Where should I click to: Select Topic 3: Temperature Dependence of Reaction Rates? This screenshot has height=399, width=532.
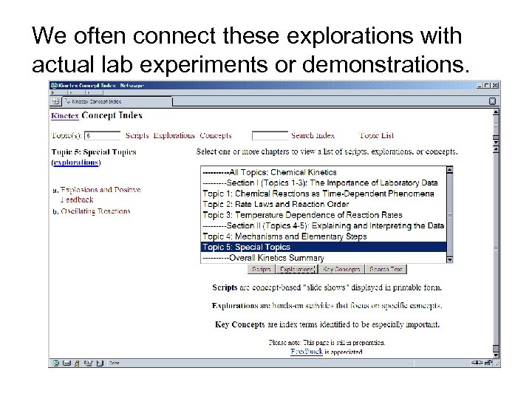pos(324,215)
